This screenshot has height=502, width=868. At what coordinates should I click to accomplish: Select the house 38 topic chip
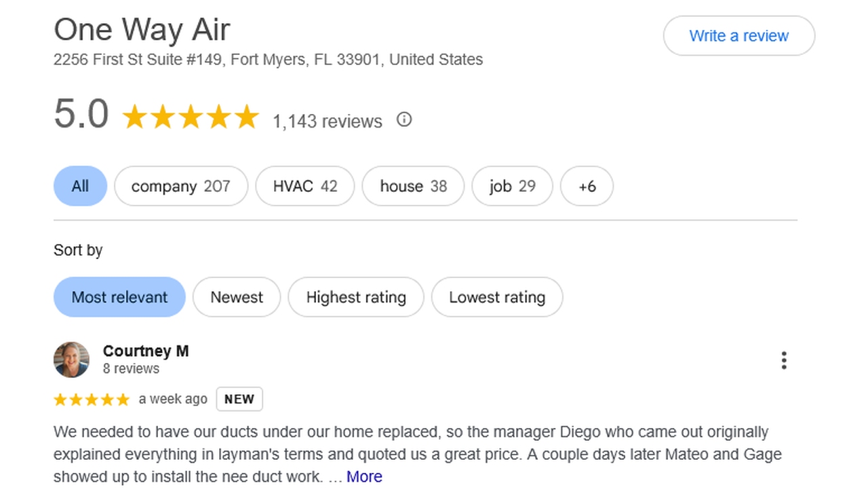413,186
